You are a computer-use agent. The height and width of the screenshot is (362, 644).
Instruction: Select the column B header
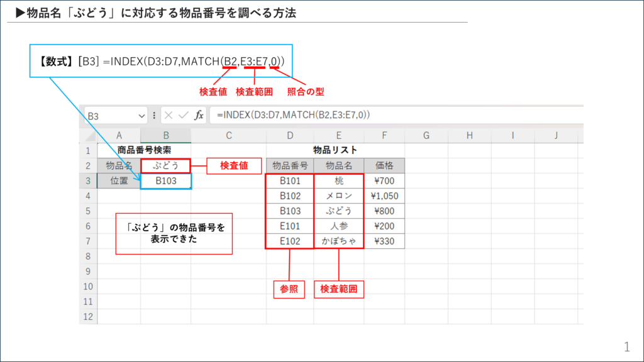pyautogui.click(x=166, y=136)
